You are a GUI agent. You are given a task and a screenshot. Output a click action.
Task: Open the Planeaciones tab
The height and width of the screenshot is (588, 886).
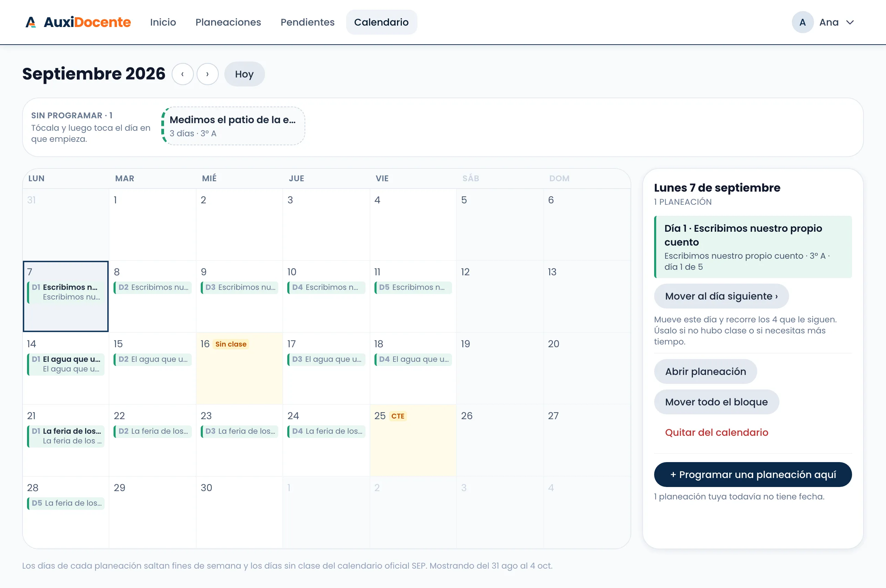coord(228,22)
